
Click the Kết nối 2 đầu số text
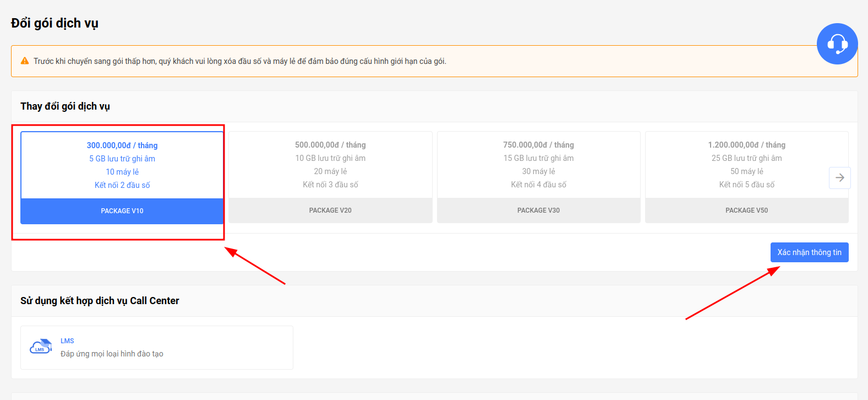(122, 185)
